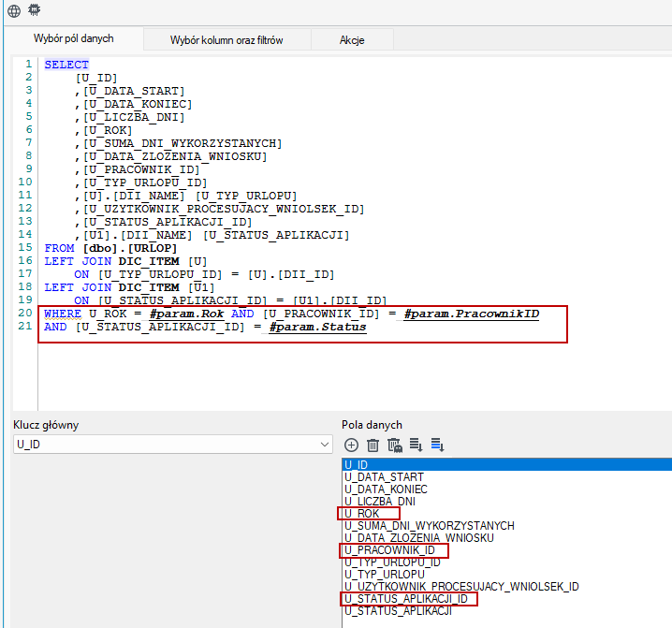Click the WHERE keyword on line 20
Screen dimensions: 672x628
click(63, 314)
